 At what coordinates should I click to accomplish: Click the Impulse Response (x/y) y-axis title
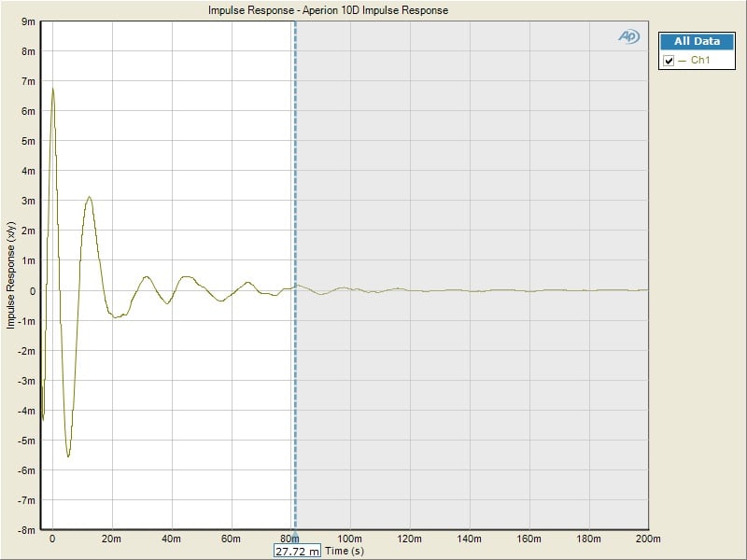11,275
